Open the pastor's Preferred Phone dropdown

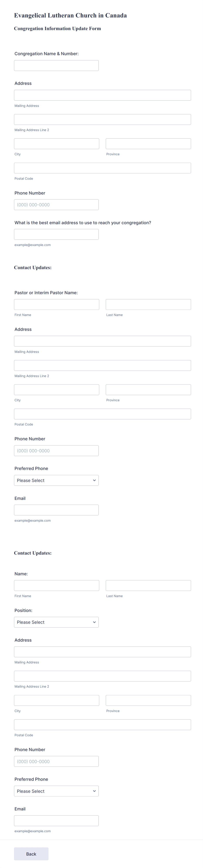point(56,480)
